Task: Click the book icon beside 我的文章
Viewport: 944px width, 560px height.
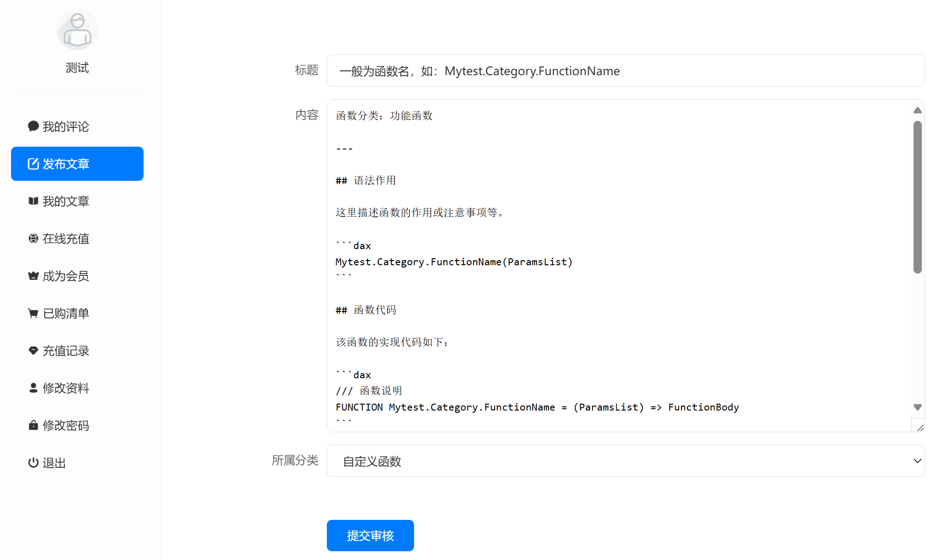Action: click(x=33, y=201)
